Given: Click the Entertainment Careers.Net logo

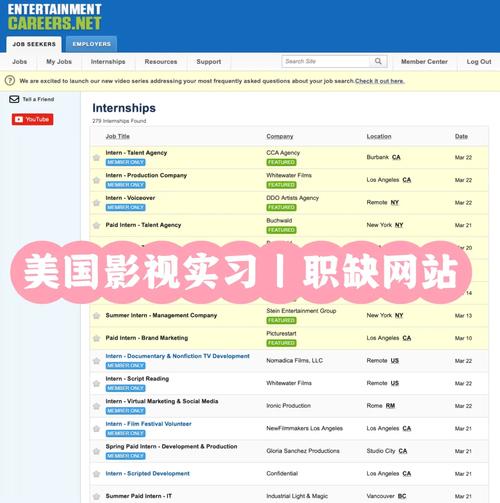Looking at the screenshot, I should [x=54, y=17].
